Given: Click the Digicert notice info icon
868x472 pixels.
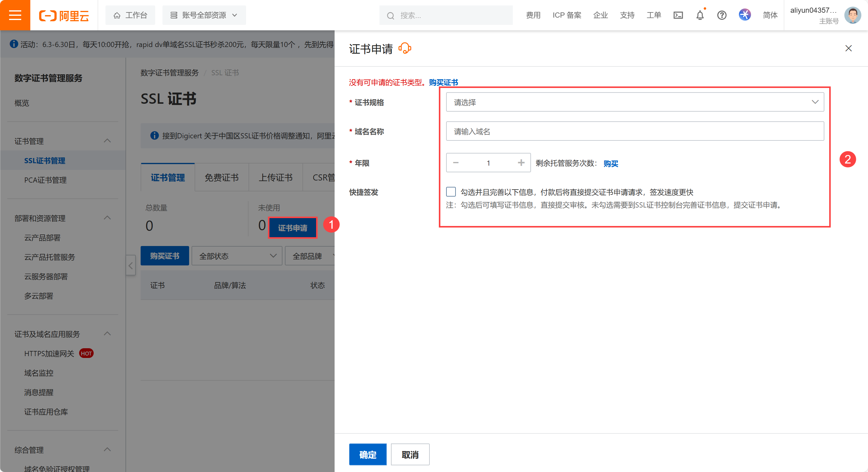Looking at the screenshot, I should click(x=154, y=136).
